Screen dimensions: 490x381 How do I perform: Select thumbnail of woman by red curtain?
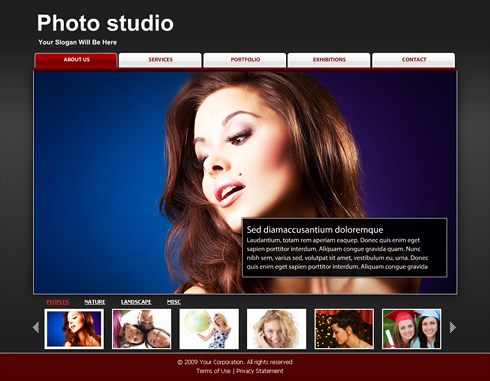click(344, 329)
